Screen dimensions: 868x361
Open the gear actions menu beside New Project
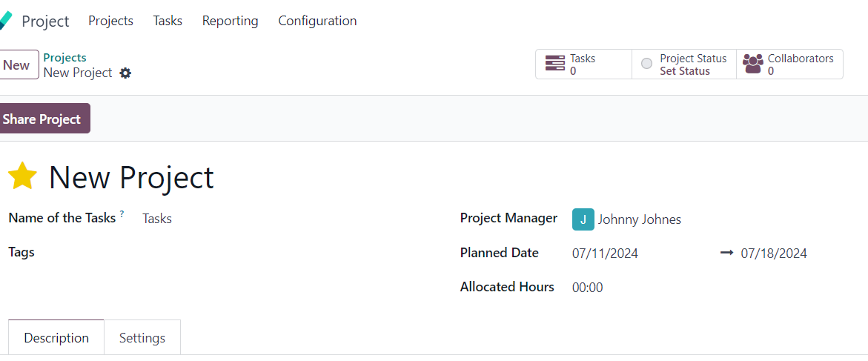[126, 73]
